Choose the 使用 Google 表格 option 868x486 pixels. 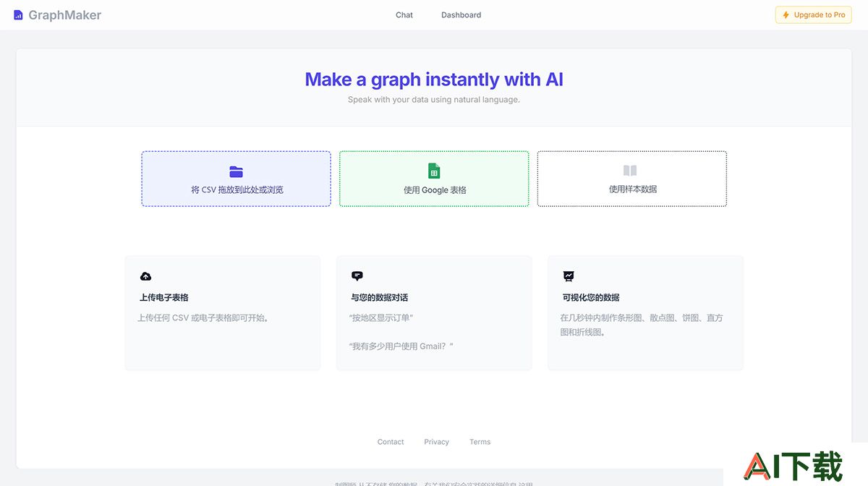click(x=434, y=179)
